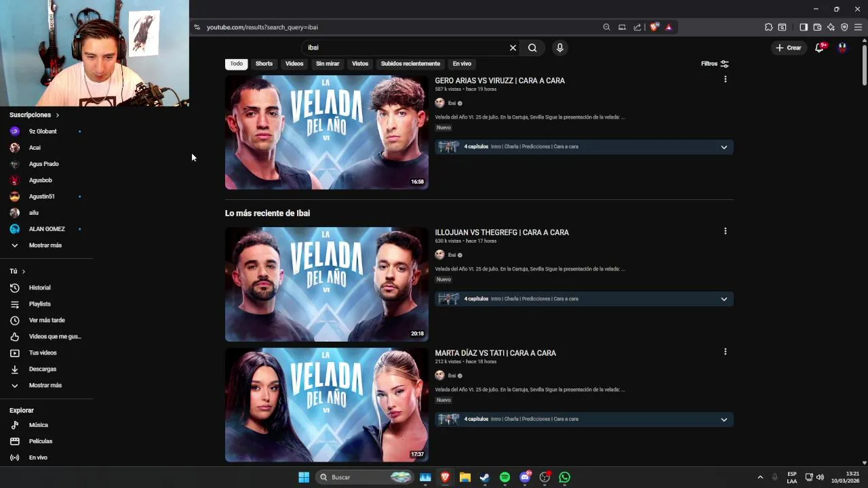Screen dimensions: 868x488
Task: Select the Shorts filter chip
Action: click(264, 64)
